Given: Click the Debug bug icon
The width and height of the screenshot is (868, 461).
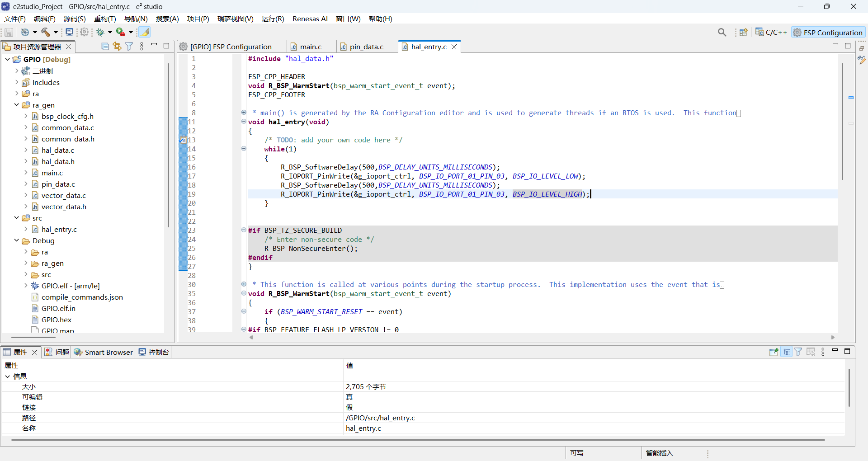Looking at the screenshot, I should click(x=100, y=32).
